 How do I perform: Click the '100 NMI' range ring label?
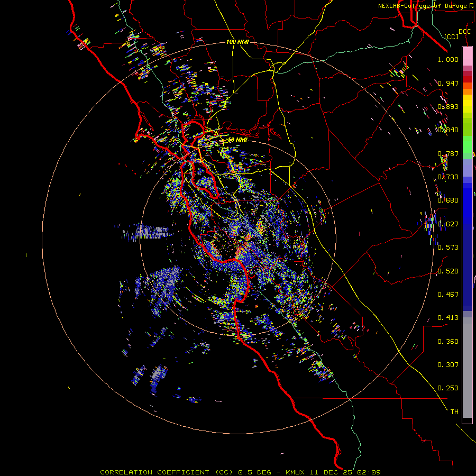(237, 42)
